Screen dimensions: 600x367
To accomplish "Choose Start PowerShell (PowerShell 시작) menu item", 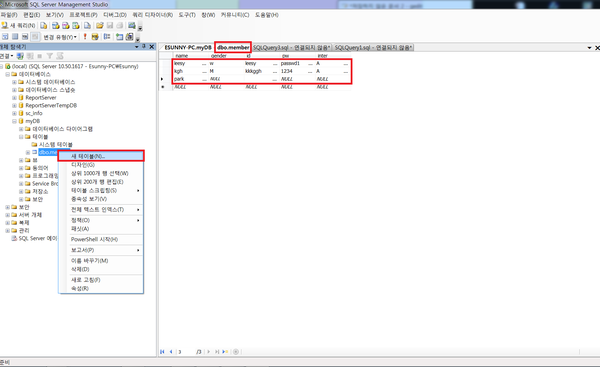I will (x=101, y=239).
